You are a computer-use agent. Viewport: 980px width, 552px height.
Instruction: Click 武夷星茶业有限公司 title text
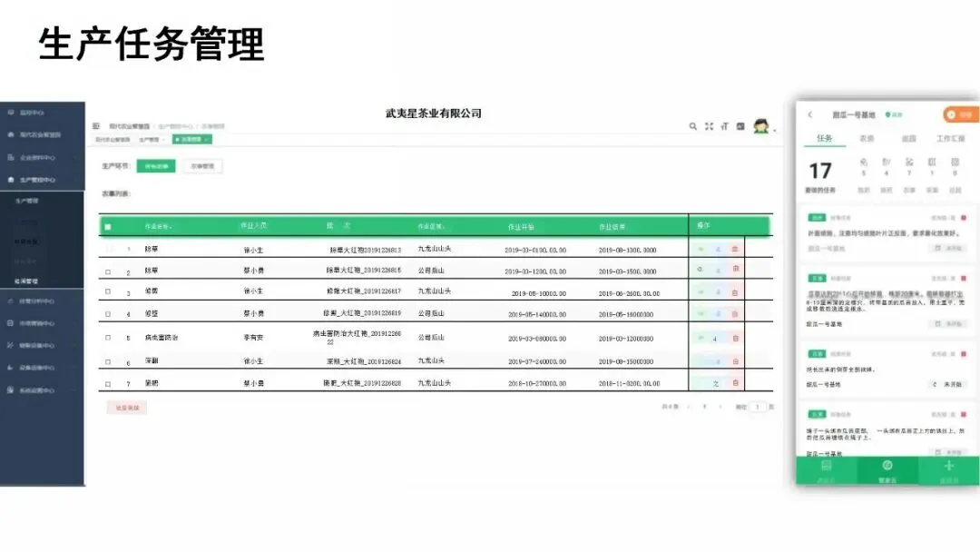coord(434,113)
